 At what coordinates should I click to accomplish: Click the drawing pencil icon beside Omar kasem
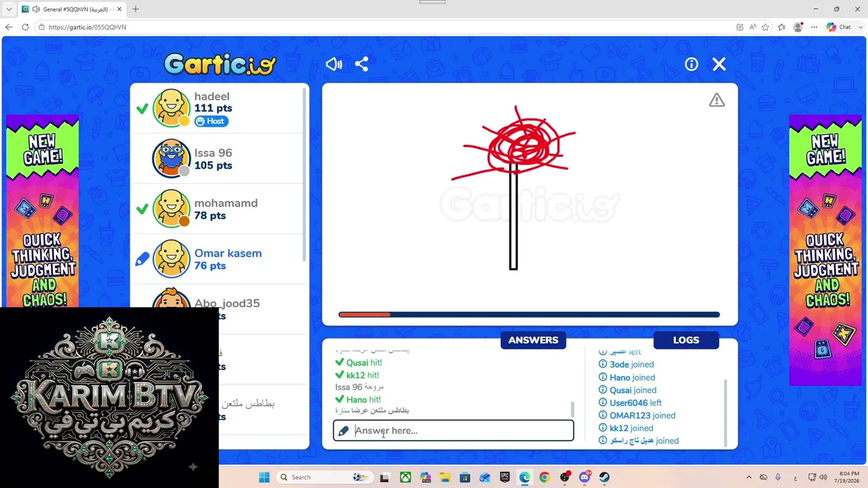click(142, 259)
